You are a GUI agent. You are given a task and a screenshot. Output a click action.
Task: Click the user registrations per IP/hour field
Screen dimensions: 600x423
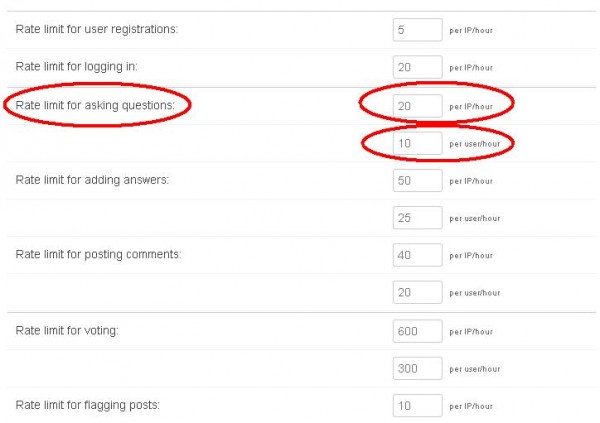pyautogui.click(x=418, y=30)
